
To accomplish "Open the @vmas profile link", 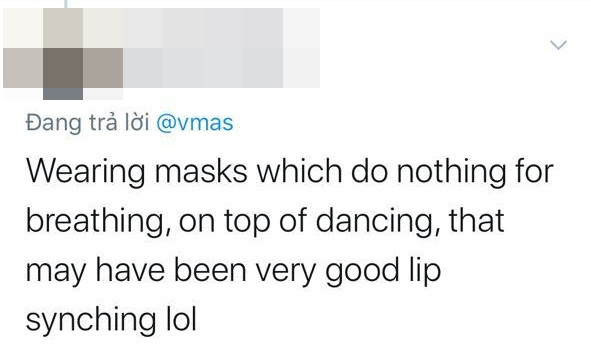I will 194,123.
